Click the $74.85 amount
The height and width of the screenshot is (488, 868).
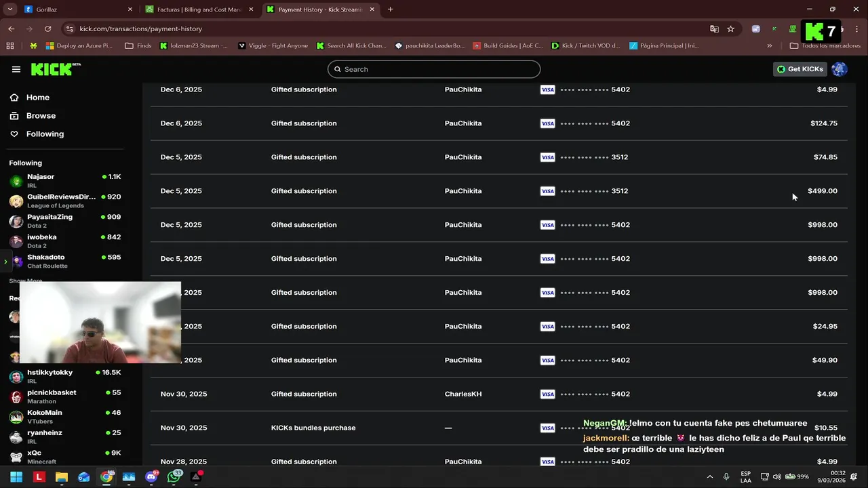tap(825, 157)
